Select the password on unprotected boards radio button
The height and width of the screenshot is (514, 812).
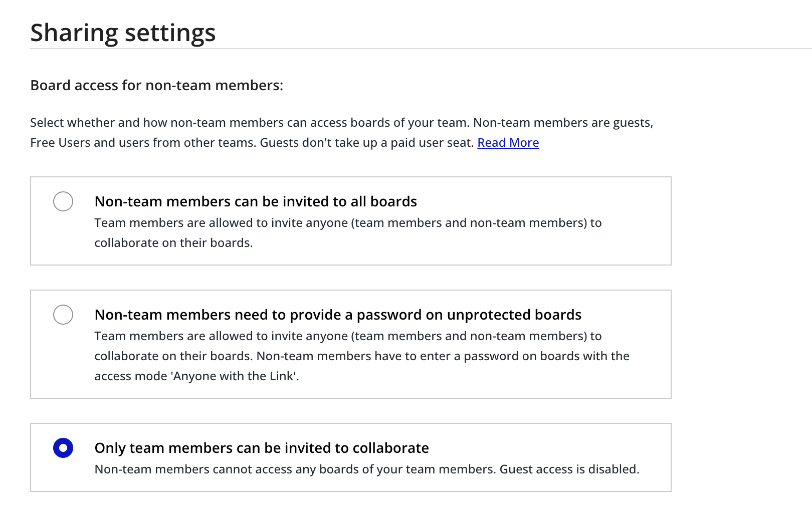[x=63, y=315]
